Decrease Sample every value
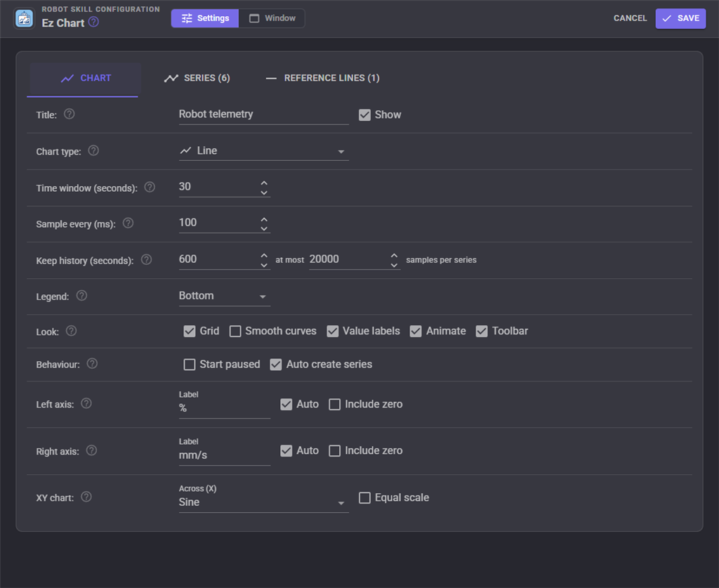 click(x=264, y=228)
